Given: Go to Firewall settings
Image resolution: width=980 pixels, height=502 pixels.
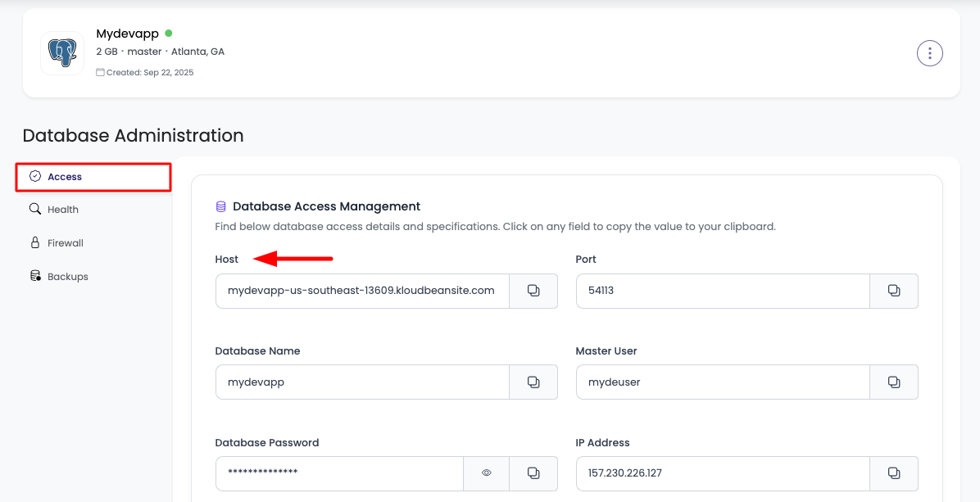Looking at the screenshot, I should pos(66,242).
